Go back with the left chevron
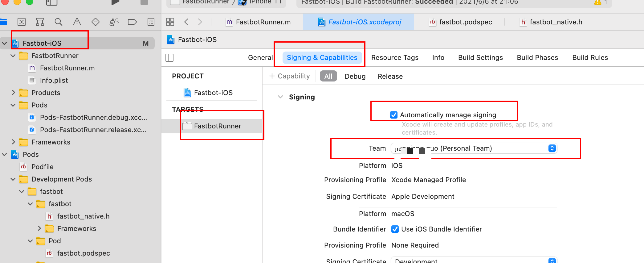Image resolution: width=644 pixels, height=263 pixels. click(186, 22)
